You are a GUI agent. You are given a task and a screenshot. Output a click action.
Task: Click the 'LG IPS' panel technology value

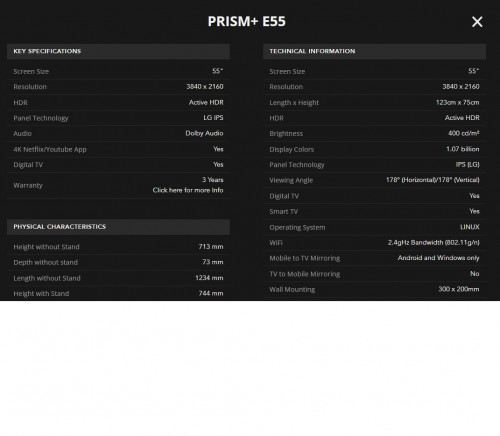[213, 118]
